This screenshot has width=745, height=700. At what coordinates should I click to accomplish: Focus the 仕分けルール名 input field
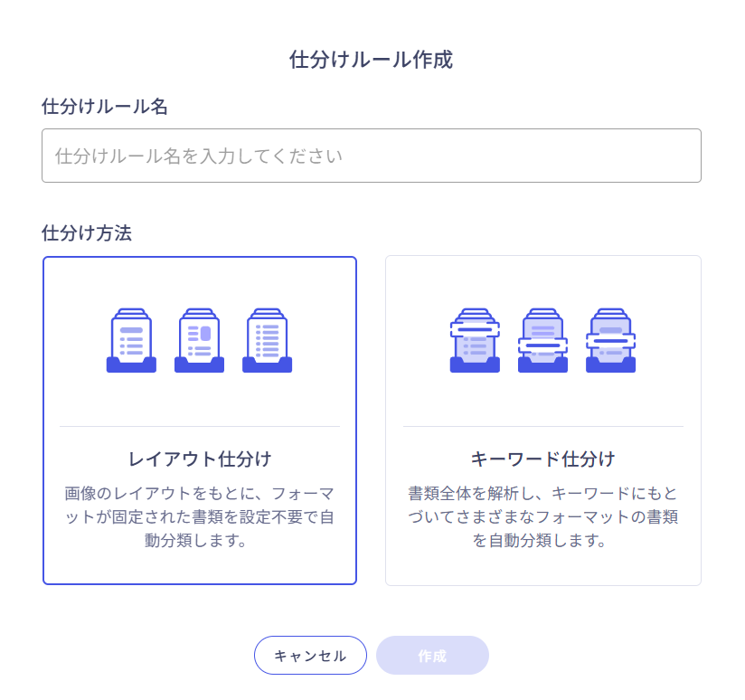[371, 156]
